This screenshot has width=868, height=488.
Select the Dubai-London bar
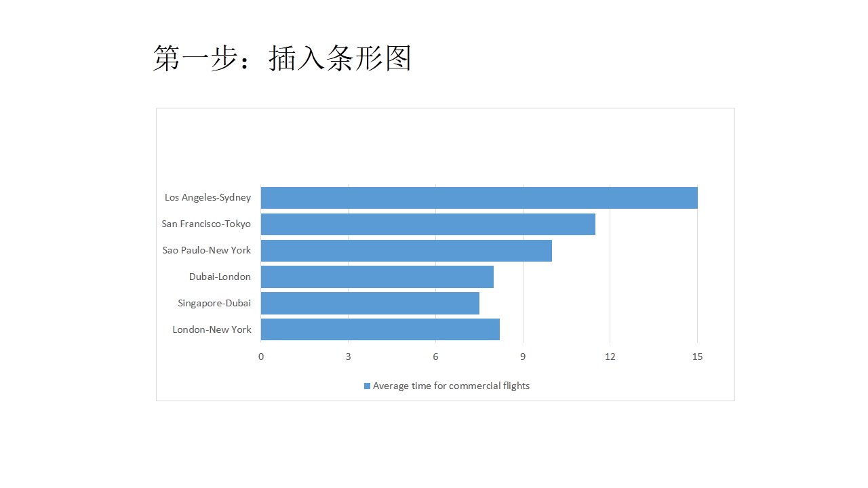coord(377,277)
